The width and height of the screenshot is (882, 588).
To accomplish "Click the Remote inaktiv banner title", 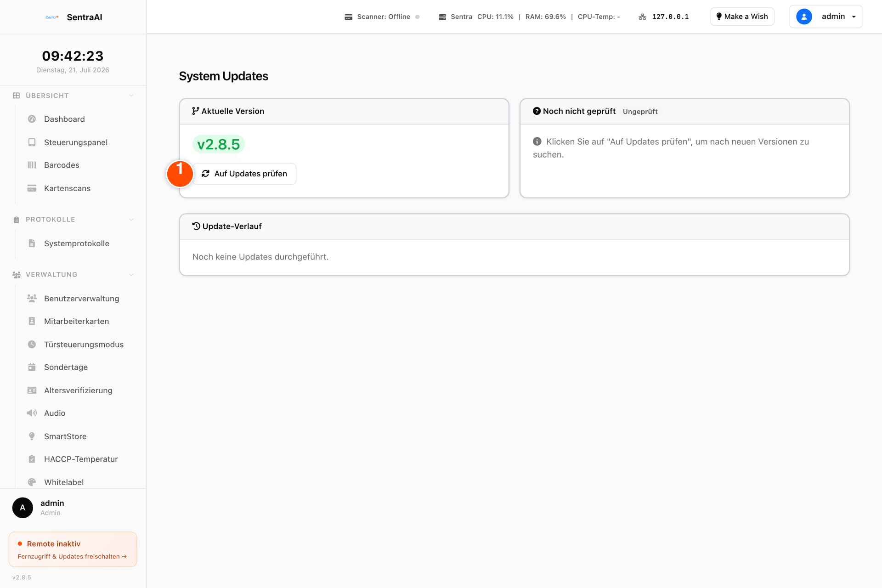I will (x=54, y=543).
